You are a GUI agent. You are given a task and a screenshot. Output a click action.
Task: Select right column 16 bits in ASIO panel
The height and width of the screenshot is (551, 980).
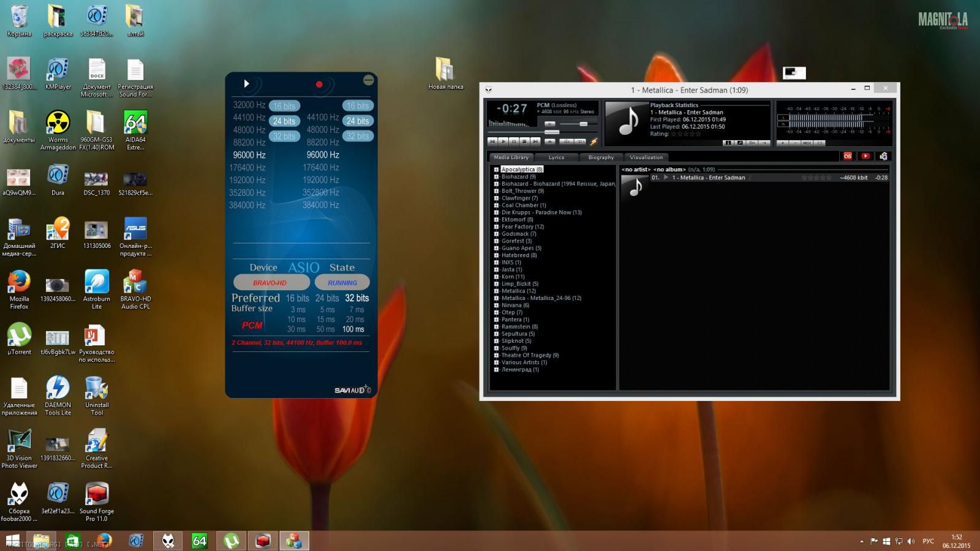tap(358, 105)
